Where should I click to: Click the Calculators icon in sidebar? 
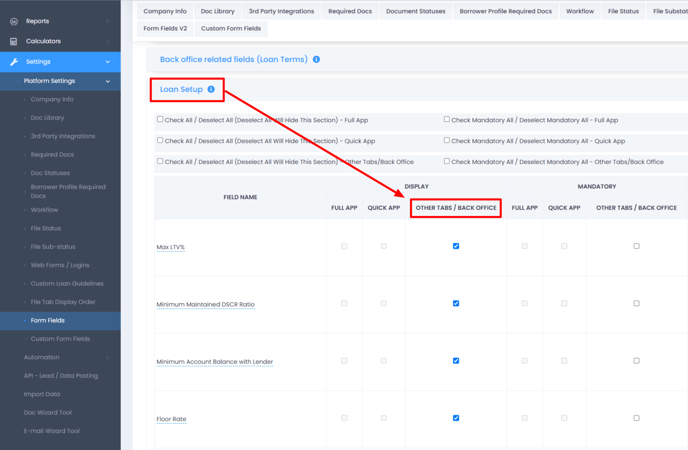[14, 41]
